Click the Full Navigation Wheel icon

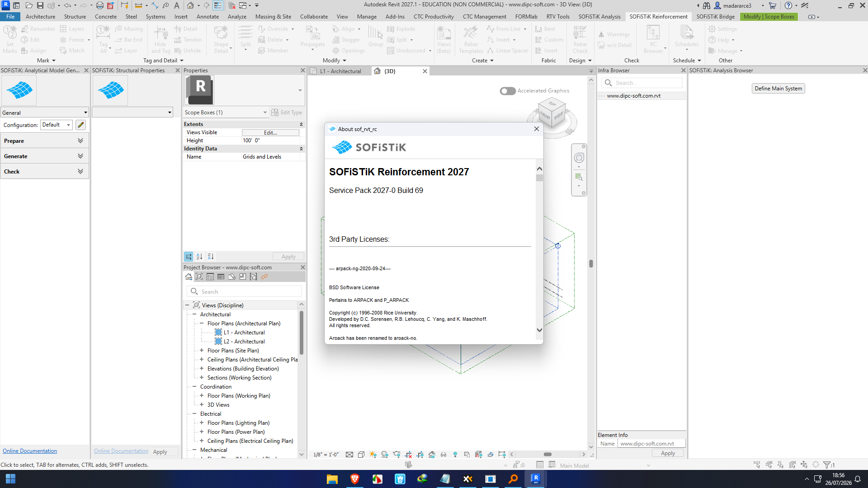tap(579, 158)
